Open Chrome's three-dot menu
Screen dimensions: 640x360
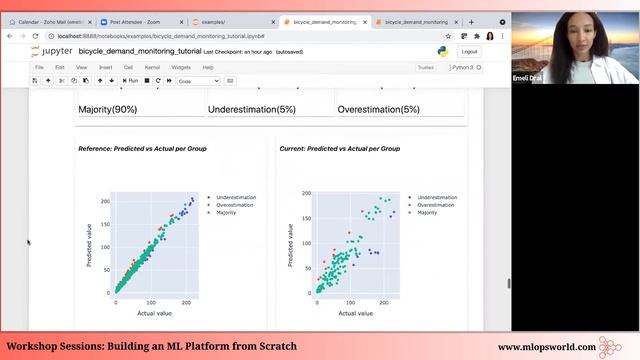tap(502, 36)
